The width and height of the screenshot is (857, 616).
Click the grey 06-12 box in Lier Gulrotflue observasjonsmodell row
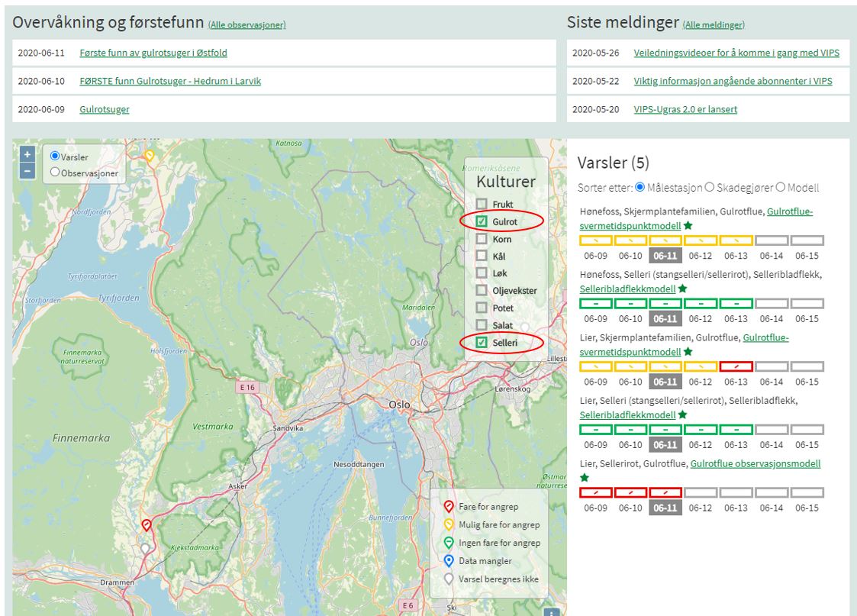coord(701,492)
